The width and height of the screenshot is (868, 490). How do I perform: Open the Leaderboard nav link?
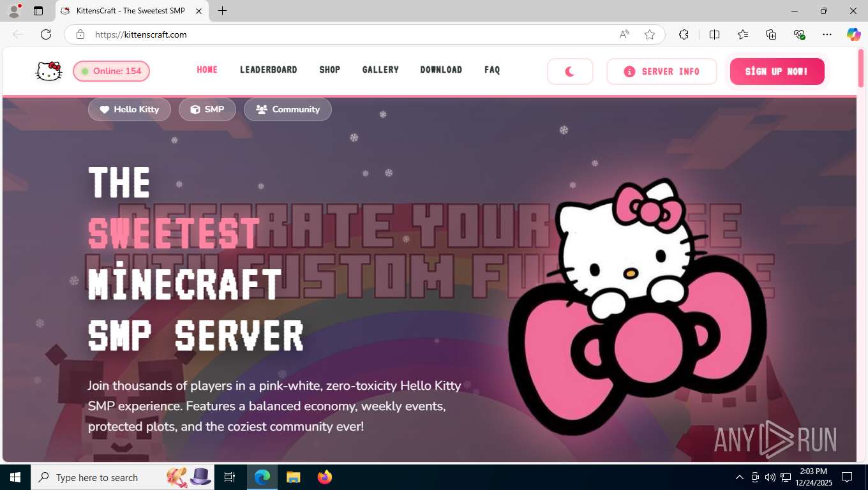click(x=269, y=70)
